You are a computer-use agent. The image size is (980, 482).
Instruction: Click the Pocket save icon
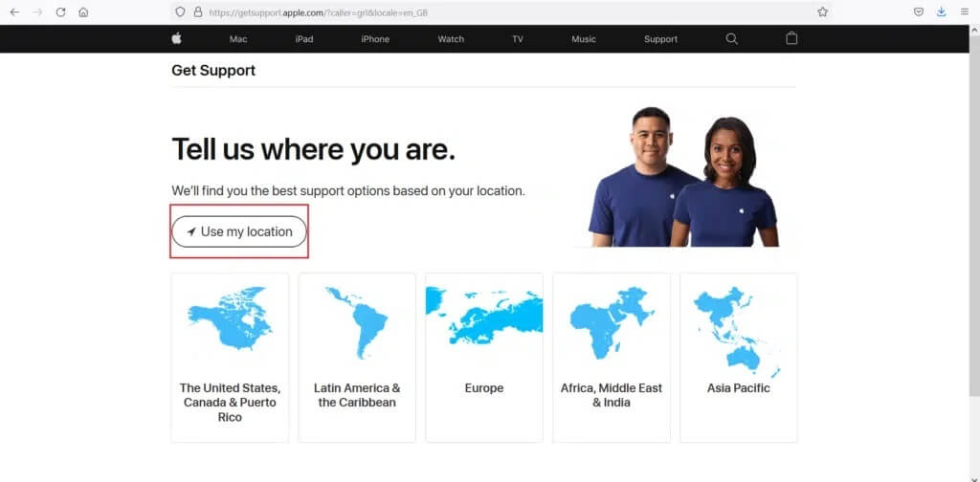tap(918, 12)
